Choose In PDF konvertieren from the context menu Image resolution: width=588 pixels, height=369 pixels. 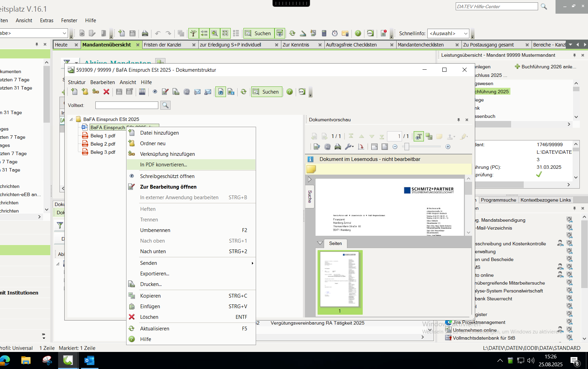163,165
